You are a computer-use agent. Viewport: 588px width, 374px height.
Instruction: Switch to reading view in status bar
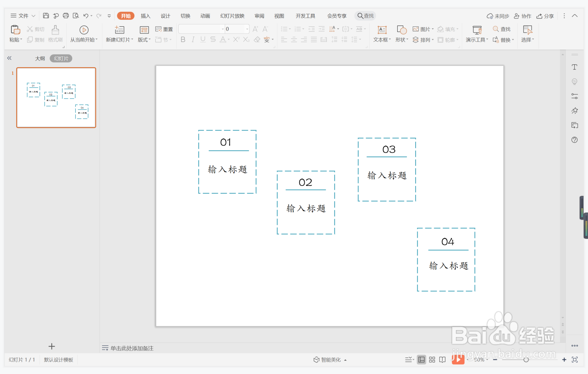tap(442, 360)
